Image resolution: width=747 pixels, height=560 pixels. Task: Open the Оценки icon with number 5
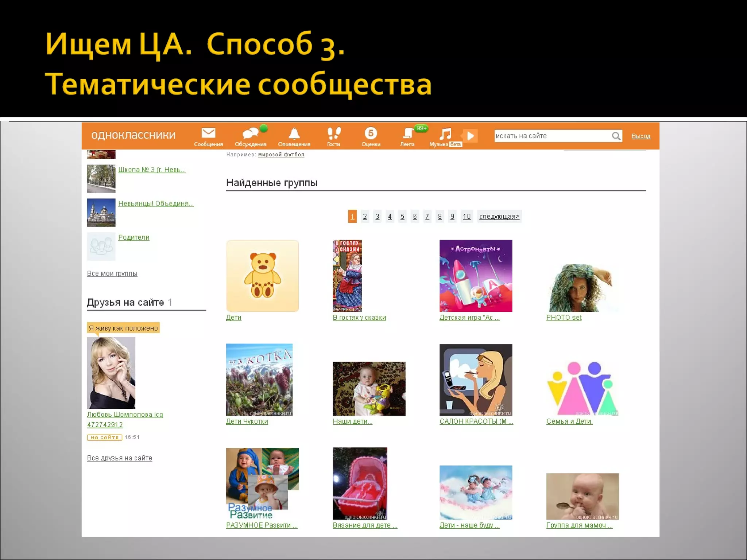(x=371, y=133)
